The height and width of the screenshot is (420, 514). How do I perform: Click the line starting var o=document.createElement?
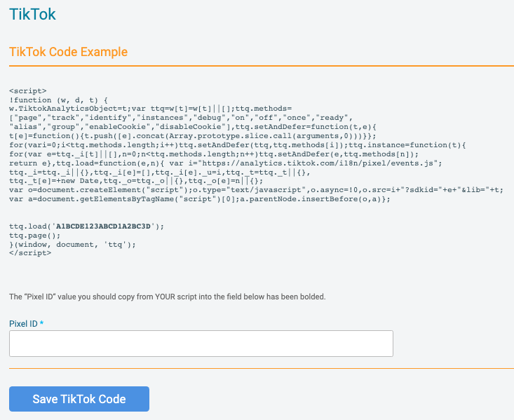coord(256,190)
